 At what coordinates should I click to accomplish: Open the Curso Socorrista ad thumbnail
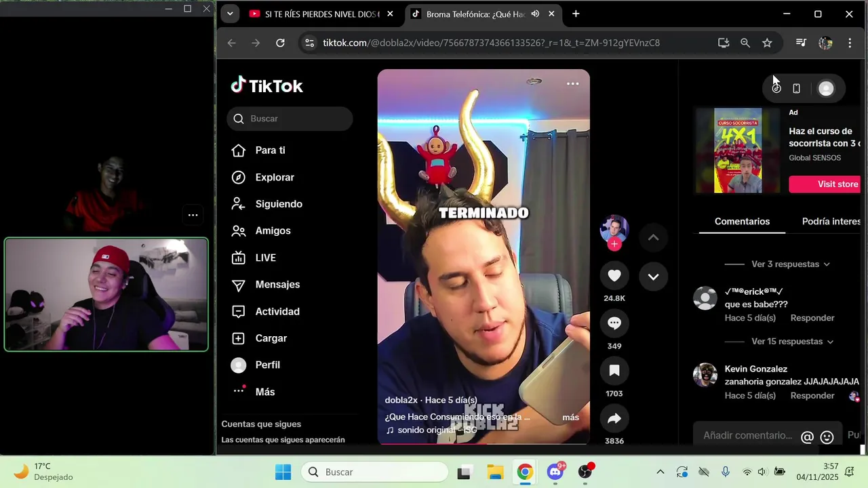tap(738, 150)
